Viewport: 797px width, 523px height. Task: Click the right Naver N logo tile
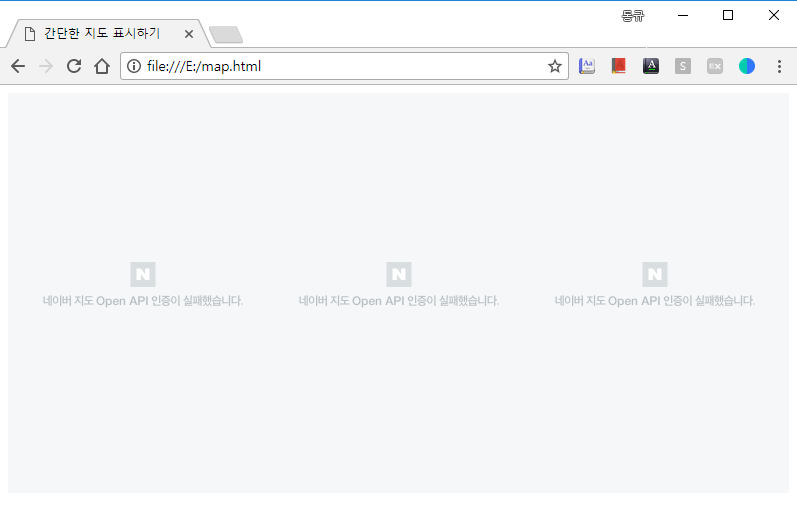pyautogui.click(x=655, y=274)
